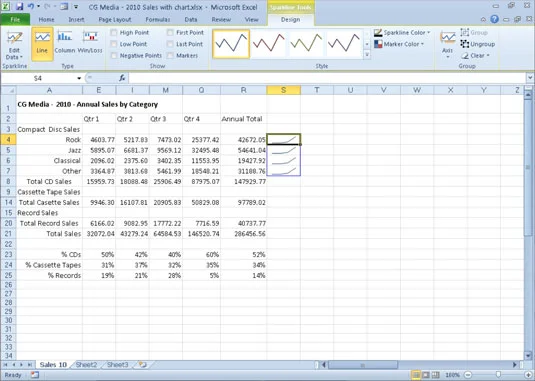The width and height of the screenshot is (535, 381).
Task: Open the Marker Color dropdown
Action: pos(399,44)
